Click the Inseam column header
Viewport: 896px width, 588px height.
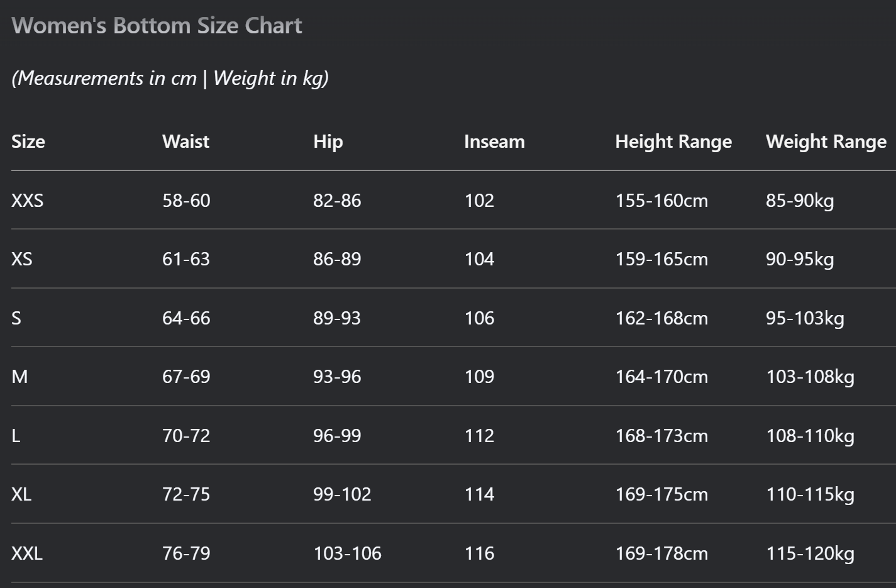point(494,141)
